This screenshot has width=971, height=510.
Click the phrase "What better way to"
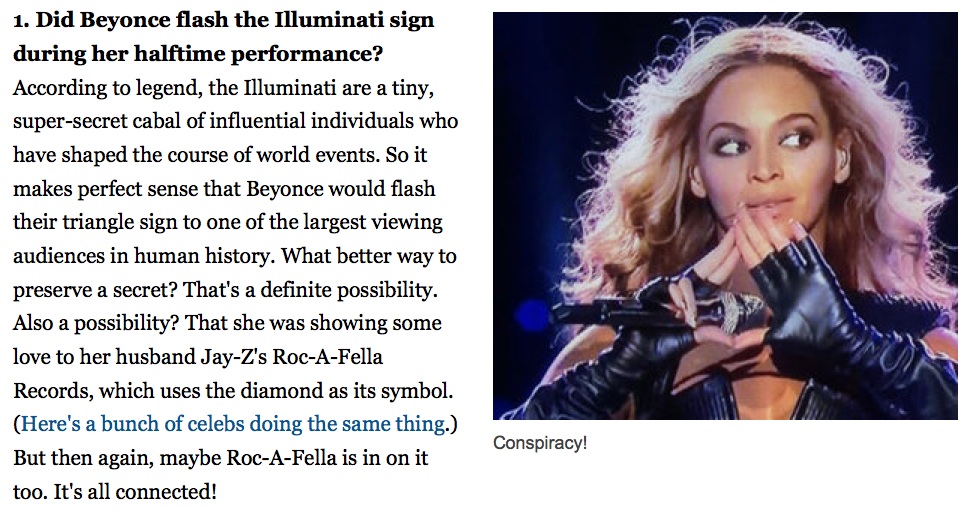[369, 256]
